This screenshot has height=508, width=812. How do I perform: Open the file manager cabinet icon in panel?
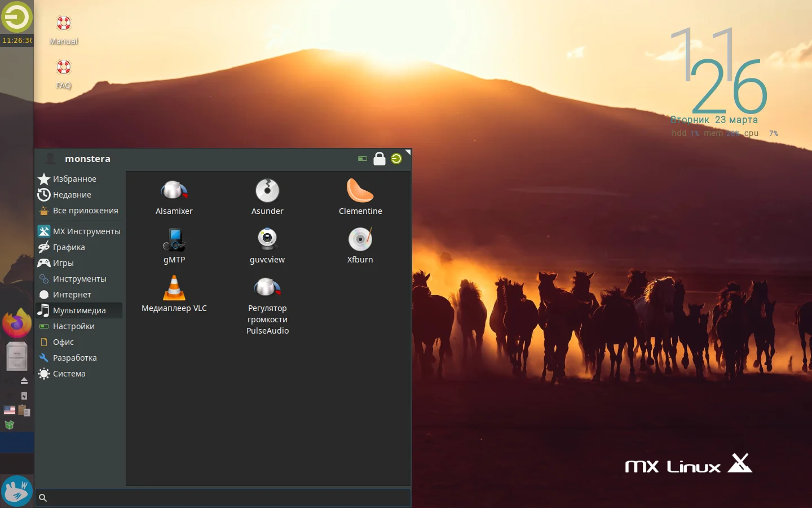coord(17,356)
